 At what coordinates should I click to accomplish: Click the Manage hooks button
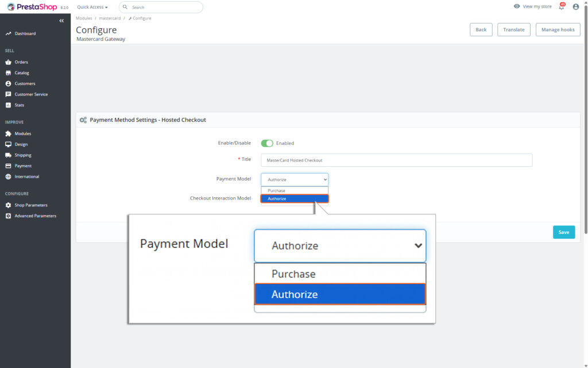(x=557, y=29)
